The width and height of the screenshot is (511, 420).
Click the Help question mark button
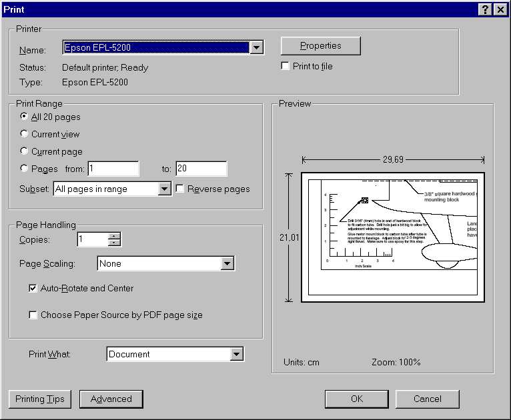[x=485, y=9]
